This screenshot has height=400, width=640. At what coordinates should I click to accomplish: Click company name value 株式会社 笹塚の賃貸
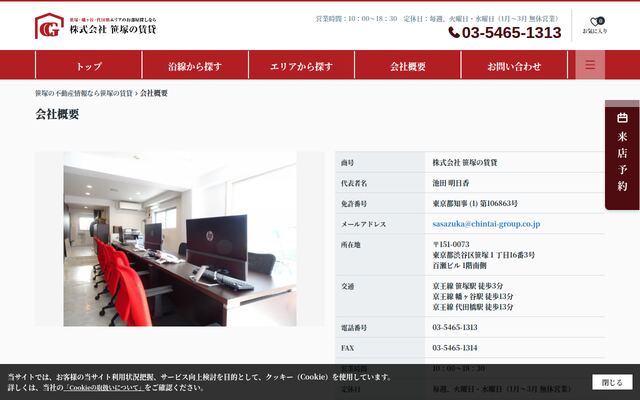465,162
